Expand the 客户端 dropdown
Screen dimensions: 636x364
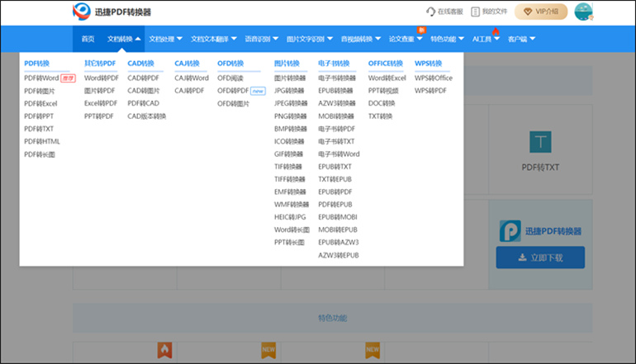coord(522,39)
